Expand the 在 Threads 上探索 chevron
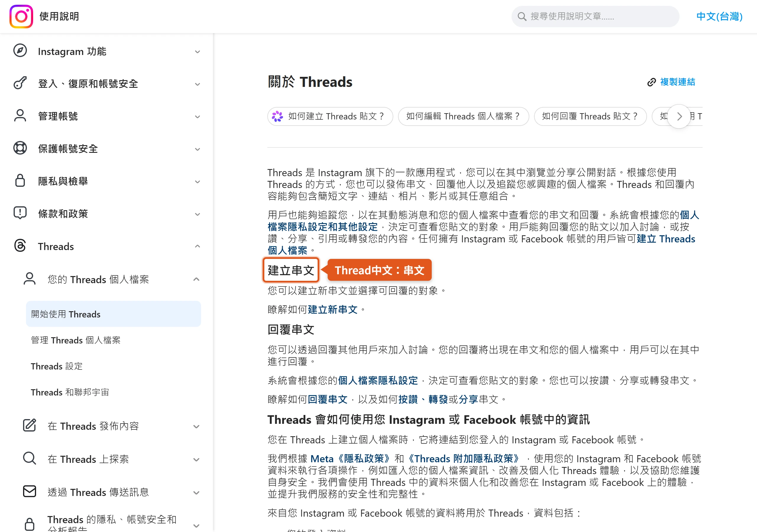This screenshot has height=532, width=757. click(196, 460)
